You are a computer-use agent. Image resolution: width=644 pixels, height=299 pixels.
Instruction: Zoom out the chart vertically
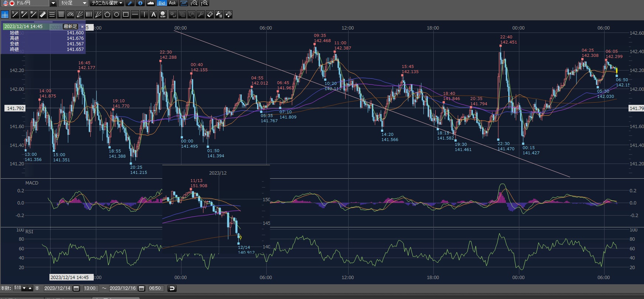pos(194,3)
